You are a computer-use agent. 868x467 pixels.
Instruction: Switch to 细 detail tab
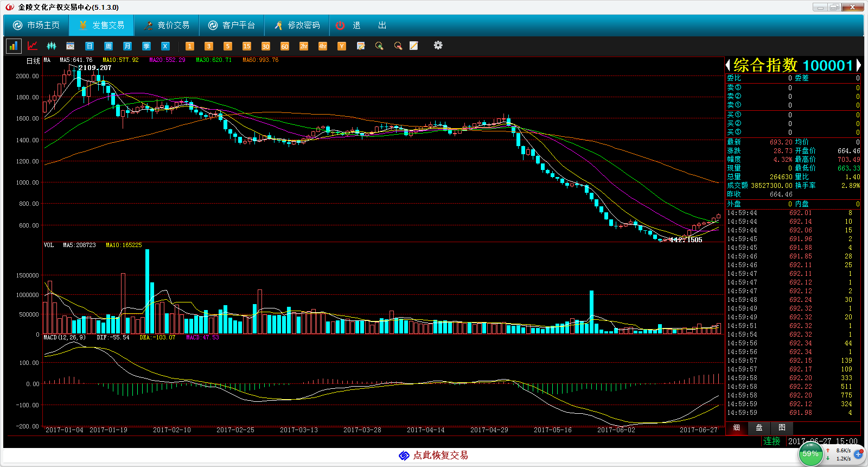[737, 428]
